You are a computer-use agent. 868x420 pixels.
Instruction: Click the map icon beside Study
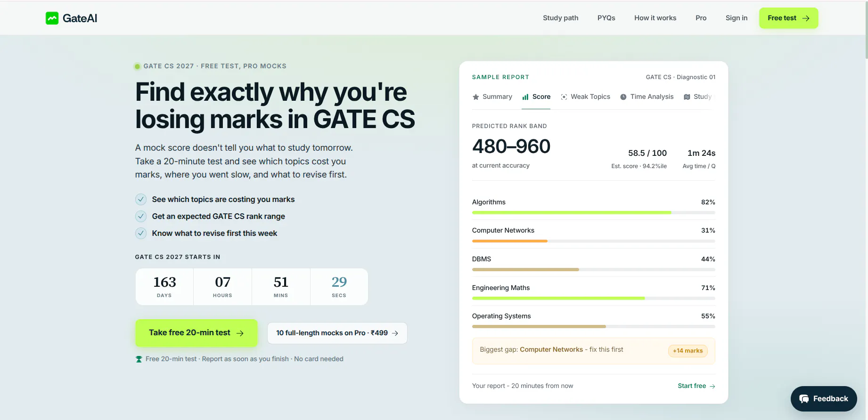click(x=687, y=97)
